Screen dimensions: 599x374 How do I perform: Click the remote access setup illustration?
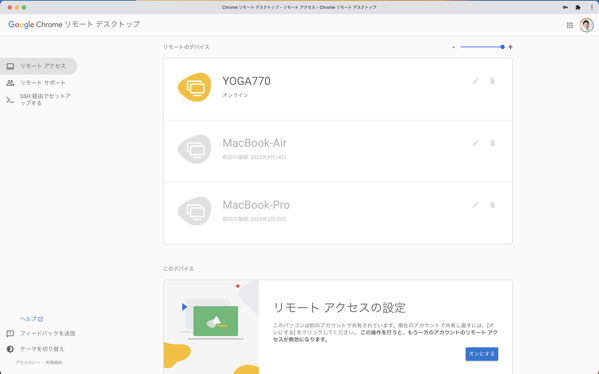point(211,327)
